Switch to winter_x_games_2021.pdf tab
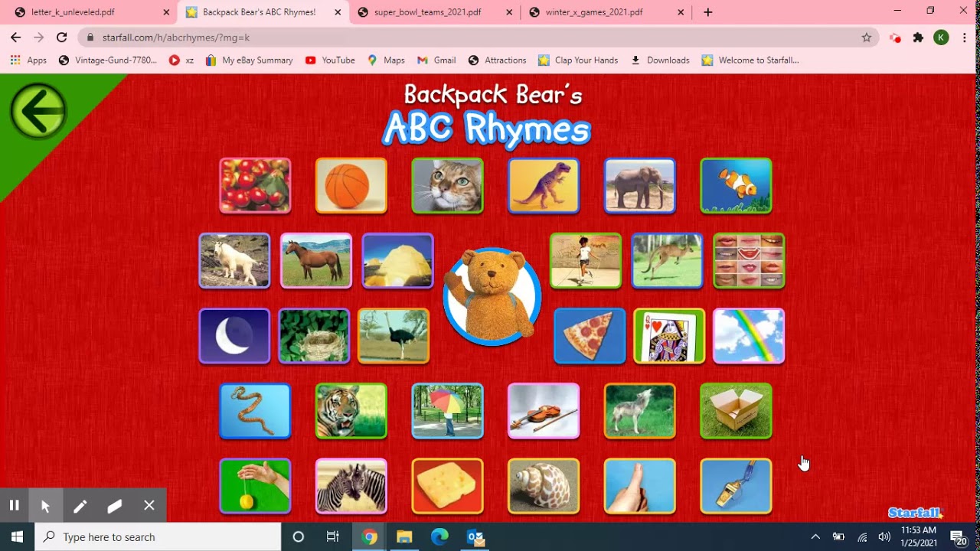The width and height of the screenshot is (980, 551). 606,12
